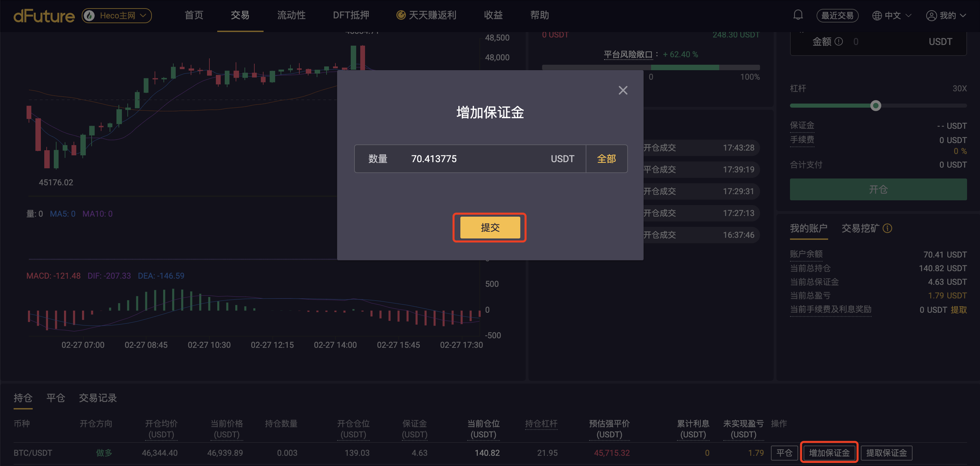The height and width of the screenshot is (466, 980).
Task: Click the info icon next to 金额
Action: click(838, 42)
